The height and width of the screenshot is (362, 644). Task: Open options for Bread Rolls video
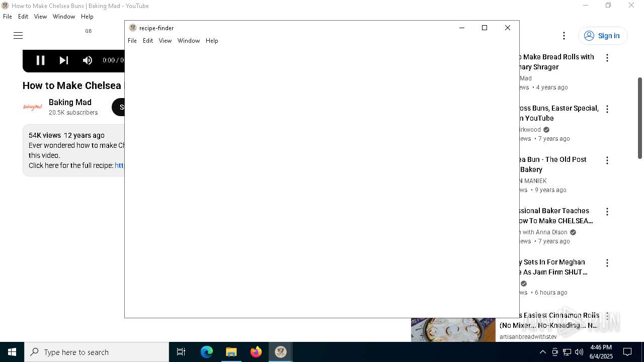coord(607,58)
